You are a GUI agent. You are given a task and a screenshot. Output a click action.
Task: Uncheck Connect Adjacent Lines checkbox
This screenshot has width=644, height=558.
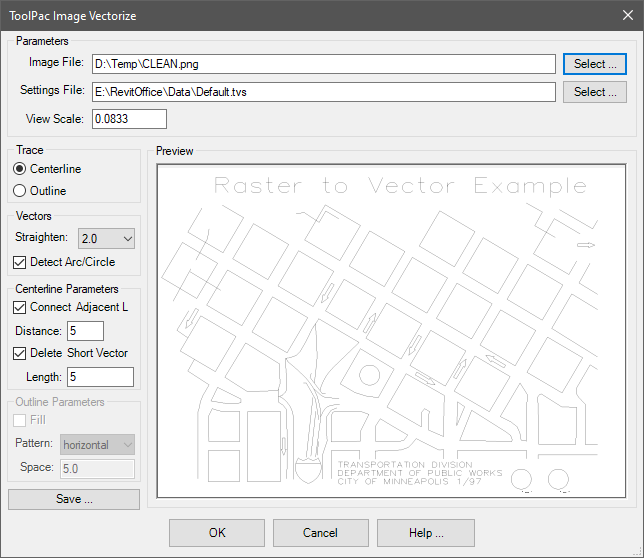coord(21,307)
